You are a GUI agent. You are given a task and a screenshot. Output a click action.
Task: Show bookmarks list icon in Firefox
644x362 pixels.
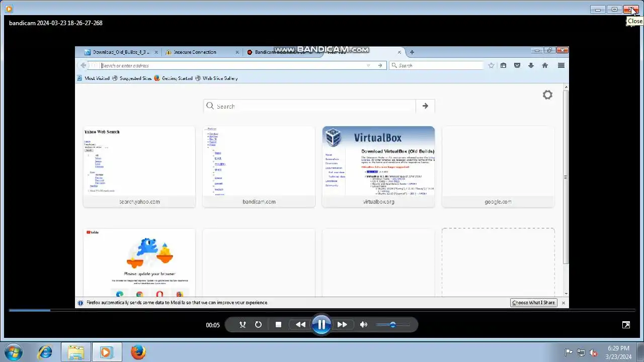(503, 65)
